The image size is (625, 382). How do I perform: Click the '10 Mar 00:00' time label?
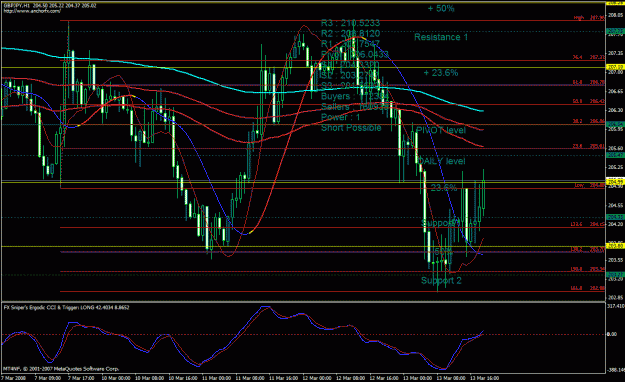tap(116, 378)
